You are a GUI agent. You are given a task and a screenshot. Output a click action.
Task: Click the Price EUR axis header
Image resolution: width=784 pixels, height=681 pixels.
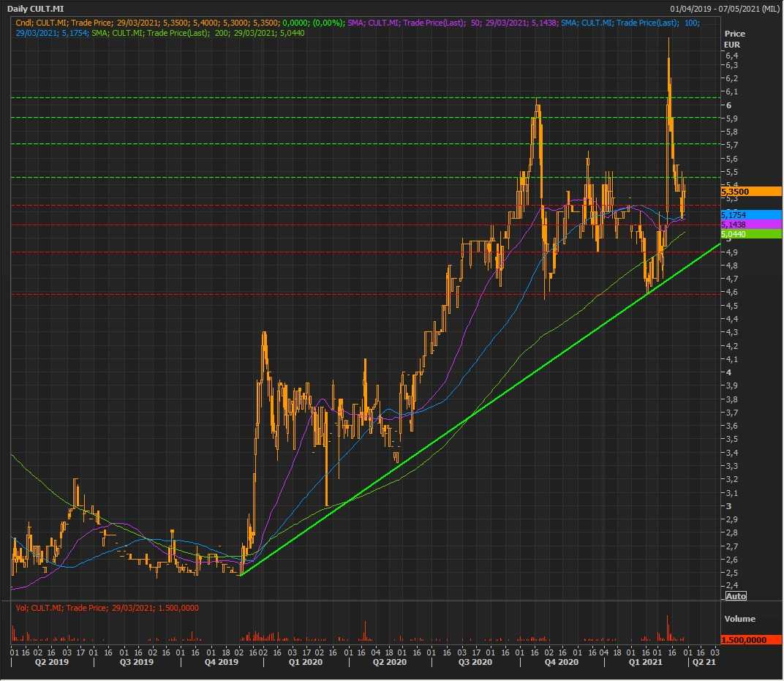(x=734, y=39)
